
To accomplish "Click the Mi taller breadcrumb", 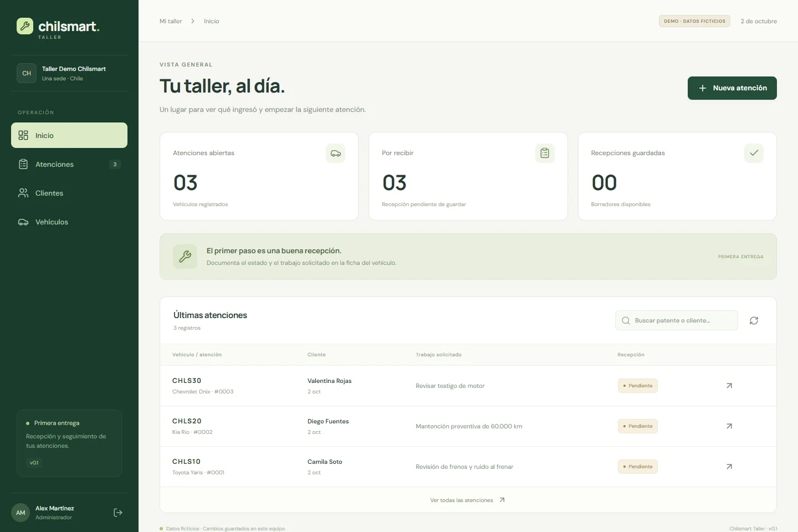I will click(171, 21).
